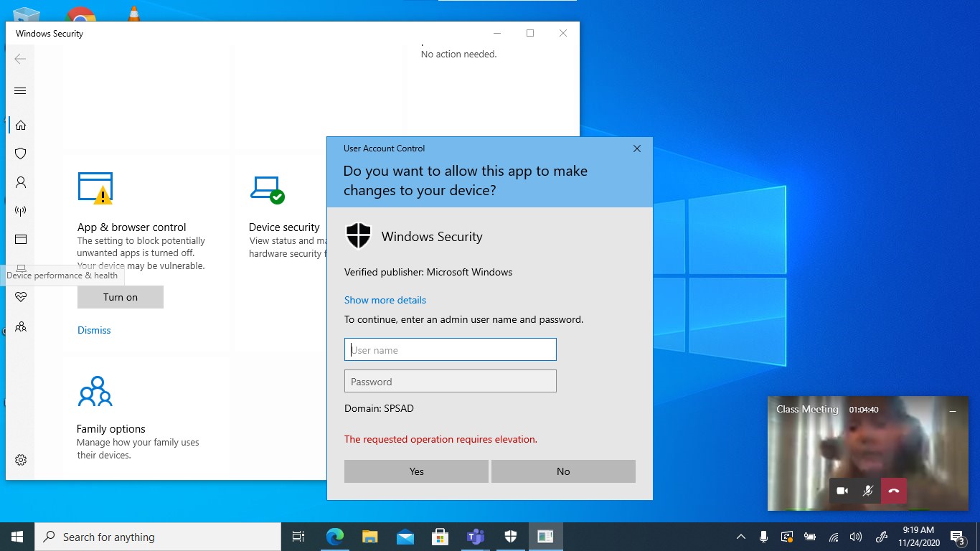The width and height of the screenshot is (980, 551).
Task: Click the Turn on button
Action: [121, 297]
